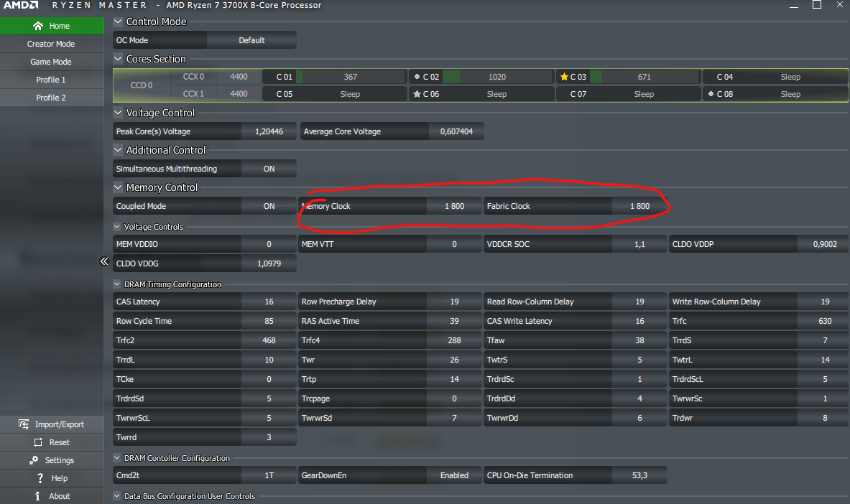The width and height of the screenshot is (850, 504).
Task: Click the Home house icon in sidebar
Action: pos(38,26)
